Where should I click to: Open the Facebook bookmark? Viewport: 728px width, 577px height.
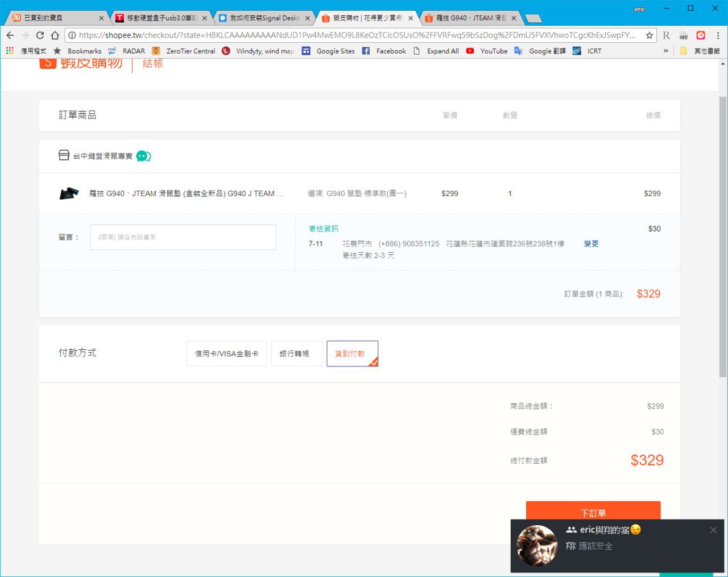coord(384,51)
